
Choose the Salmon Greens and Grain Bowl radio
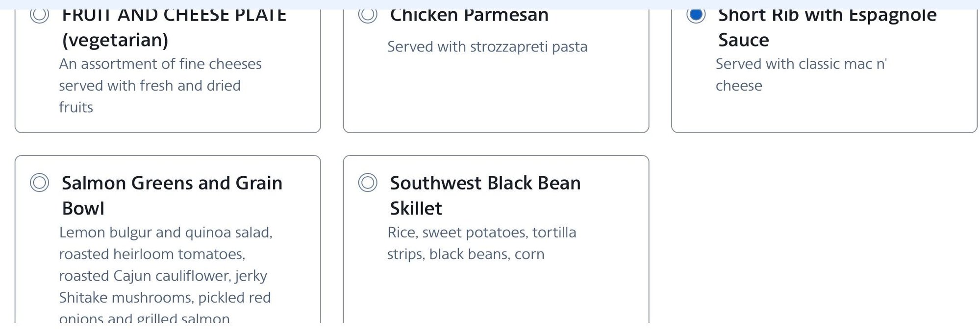pos(39,183)
